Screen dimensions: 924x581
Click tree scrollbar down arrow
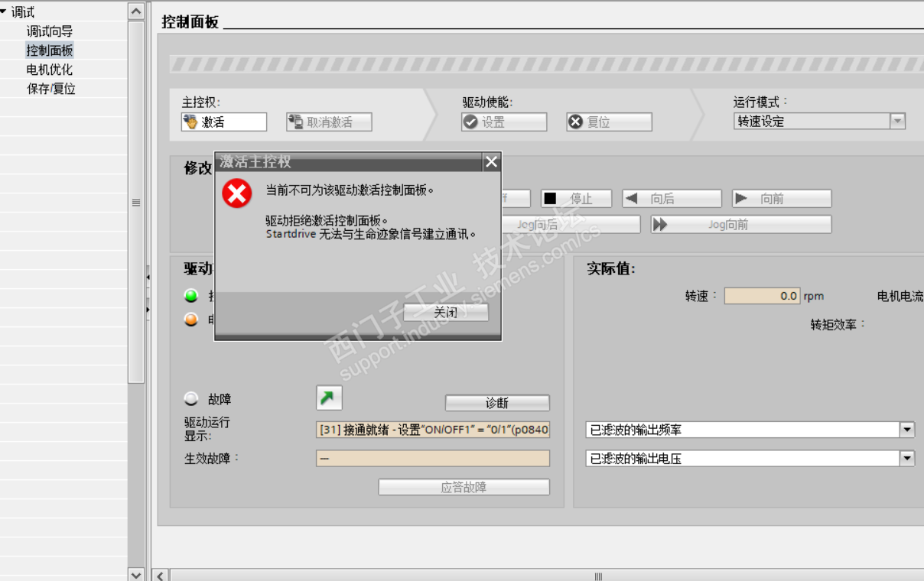[136, 574]
